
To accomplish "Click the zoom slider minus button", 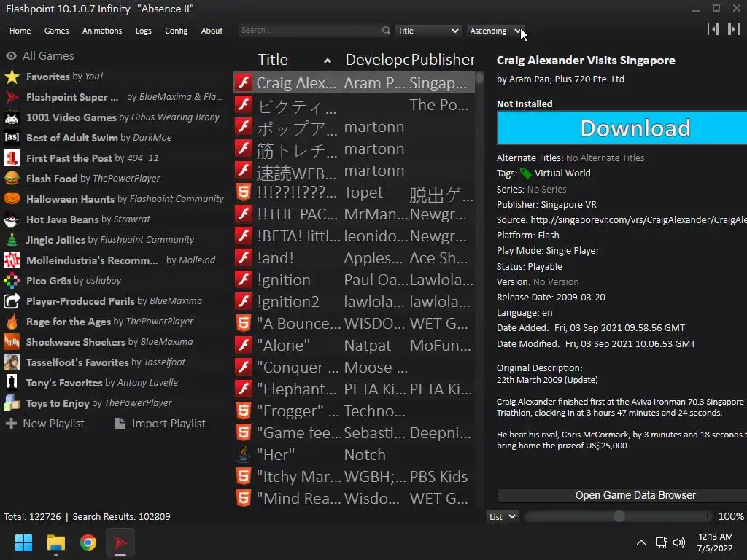I will tap(531, 516).
